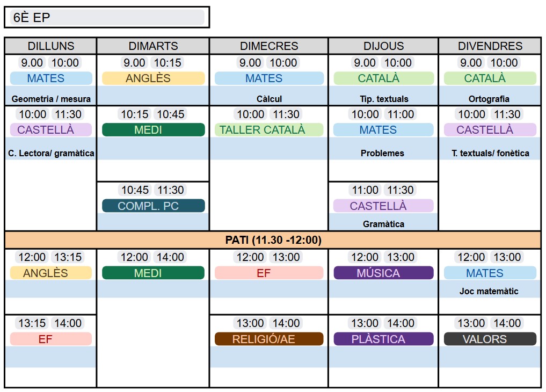
Task: Click the "Ortografia" note on Friday
Action: click(x=489, y=99)
